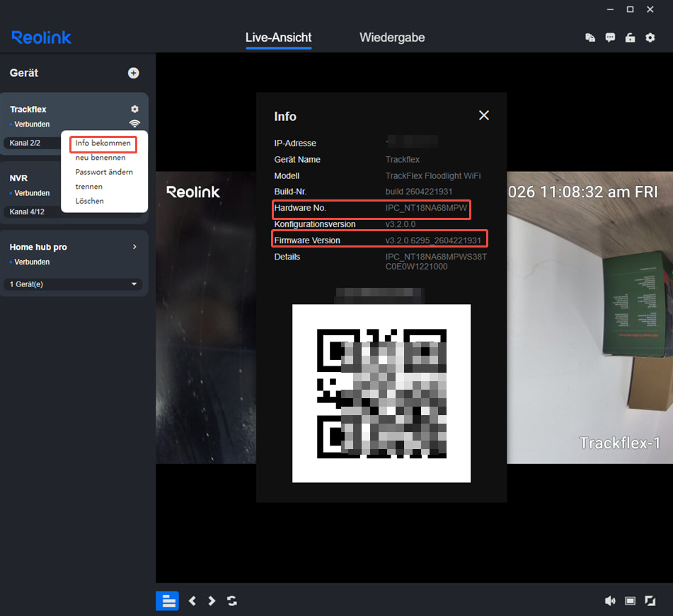Image resolution: width=673 pixels, height=616 pixels.
Task: Open the message chat bubble icon
Action: [x=610, y=37]
